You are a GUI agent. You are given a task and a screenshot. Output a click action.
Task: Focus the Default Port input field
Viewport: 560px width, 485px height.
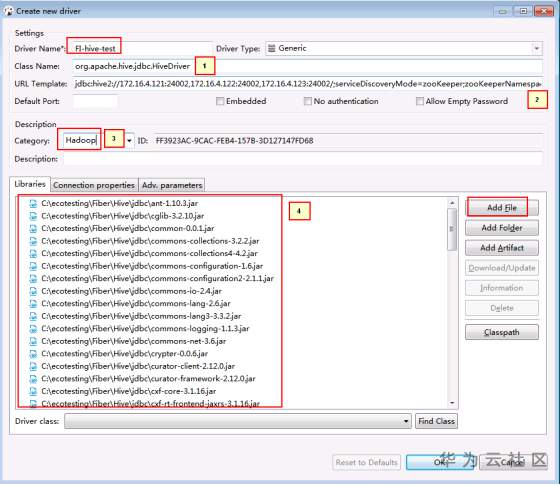pos(95,101)
